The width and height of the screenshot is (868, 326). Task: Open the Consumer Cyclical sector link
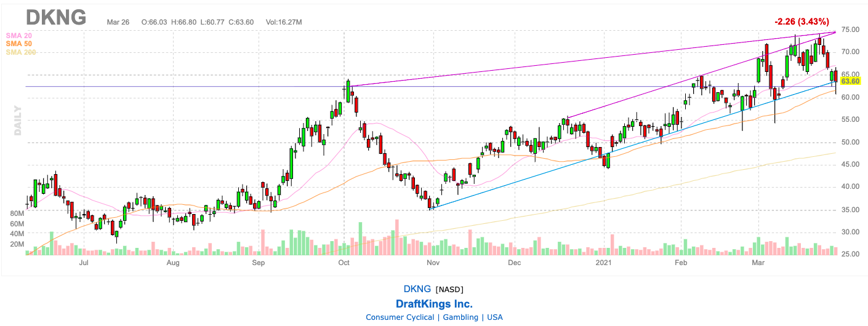[x=400, y=317]
